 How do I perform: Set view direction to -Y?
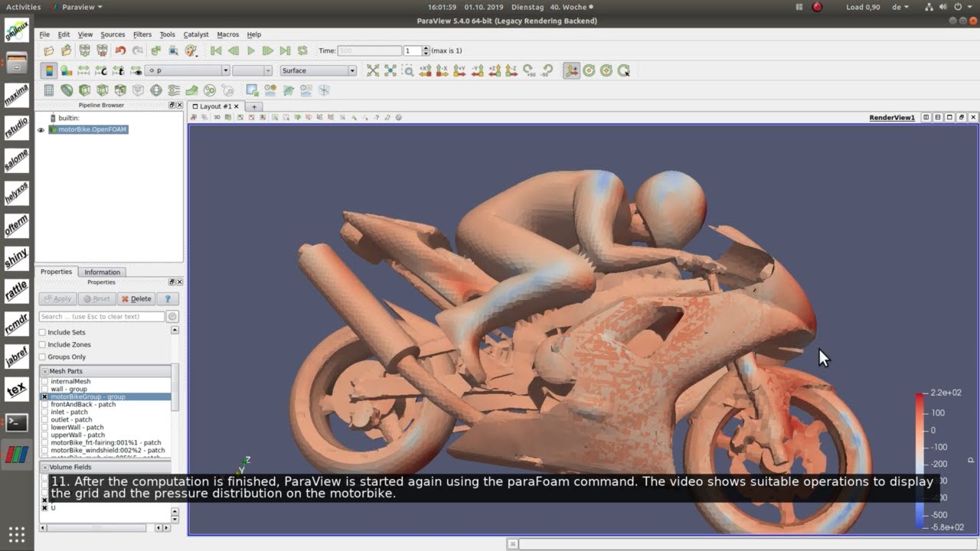click(479, 70)
